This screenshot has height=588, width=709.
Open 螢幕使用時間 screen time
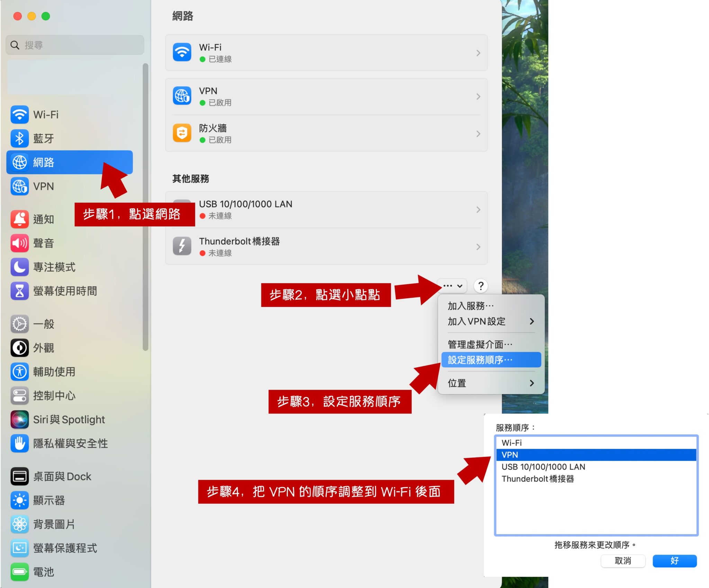pos(69,291)
